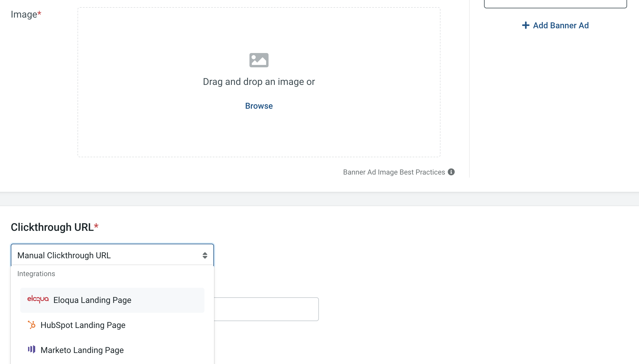Click the Eloqua logo icon
Screen dimensions: 639x364
pos(38,299)
